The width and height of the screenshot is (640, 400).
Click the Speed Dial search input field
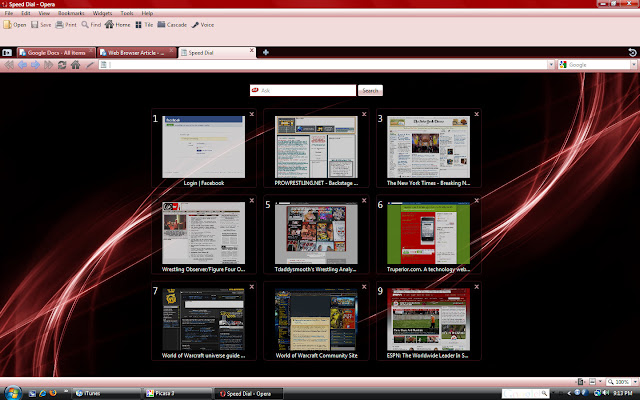306,90
